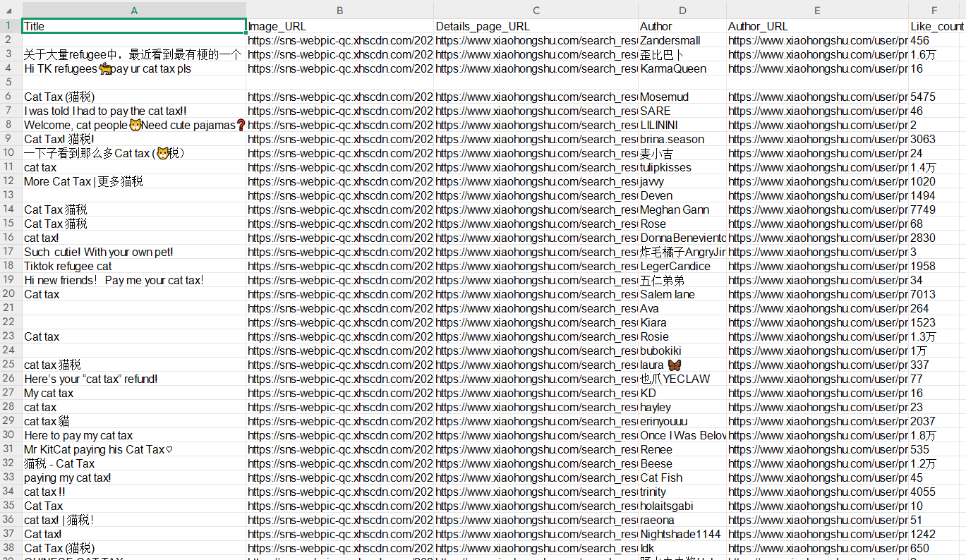Select Details_page_URL cell in Mosemud row
The height and width of the screenshot is (560, 966).
(536, 97)
